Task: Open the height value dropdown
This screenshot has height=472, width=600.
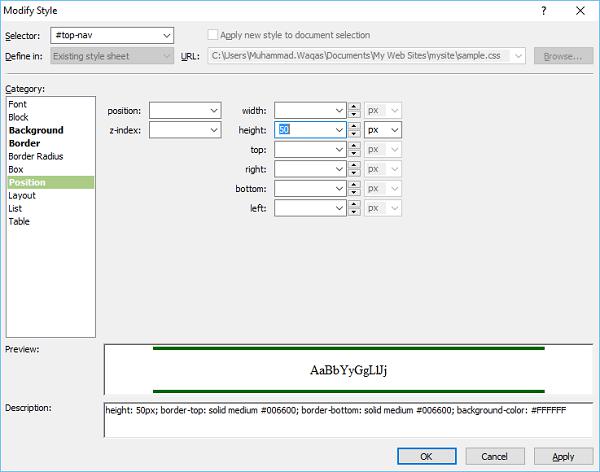Action: pyautogui.click(x=339, y=130)
